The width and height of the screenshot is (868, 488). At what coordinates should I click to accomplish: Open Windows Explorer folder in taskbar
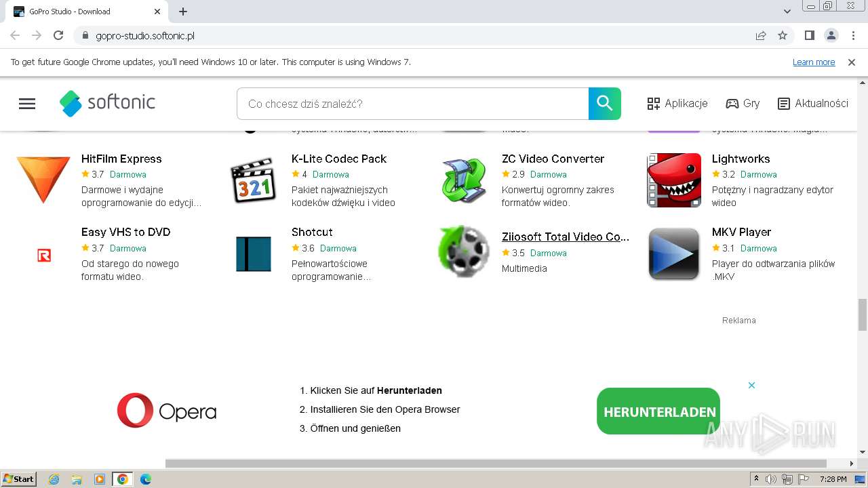point(77,479)
